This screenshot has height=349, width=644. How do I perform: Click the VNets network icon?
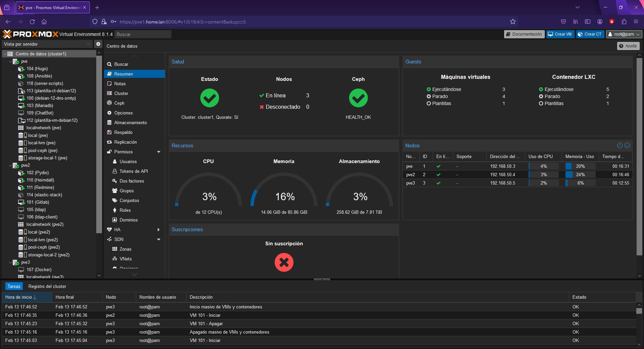[115, 259]
